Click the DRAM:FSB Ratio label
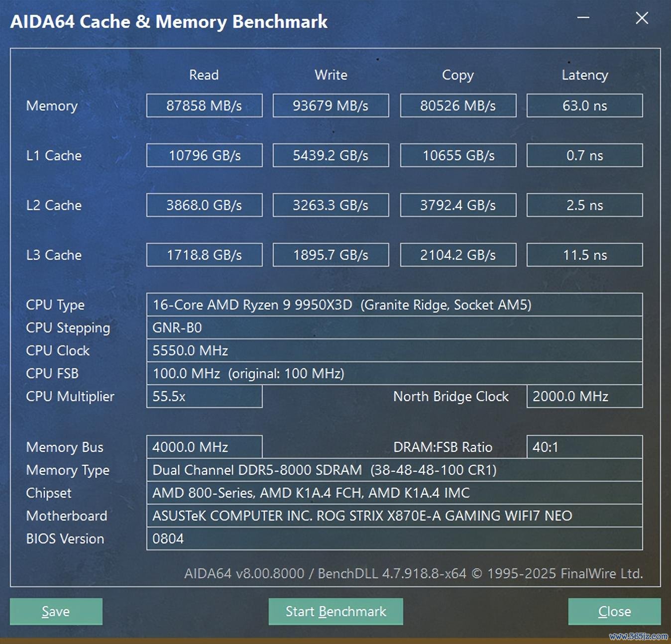This screenshot has width=671, height=644. coord(443,447)
